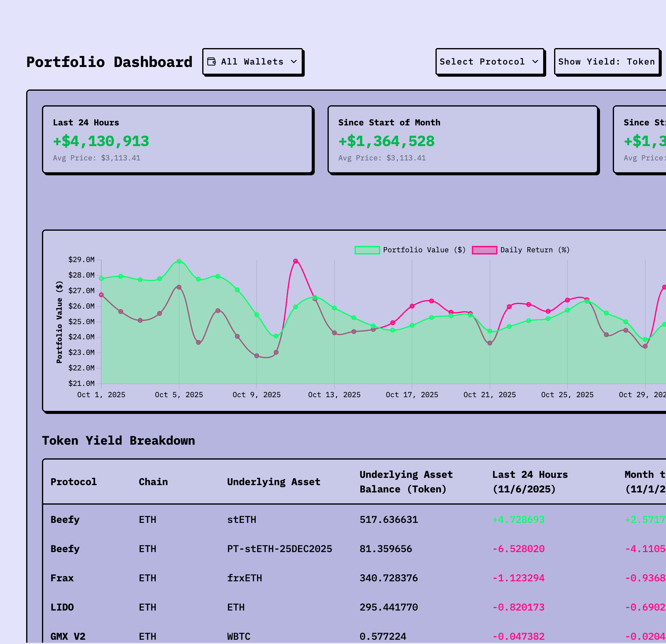666x644 pixels.
Task: Sort table by the Chain column header
Action: pos(153,481)
